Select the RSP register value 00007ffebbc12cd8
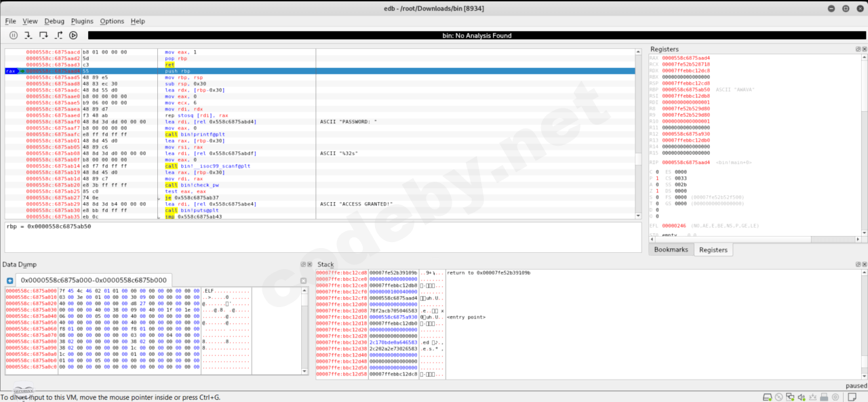The image size is (868, 402). pos(686,83)
